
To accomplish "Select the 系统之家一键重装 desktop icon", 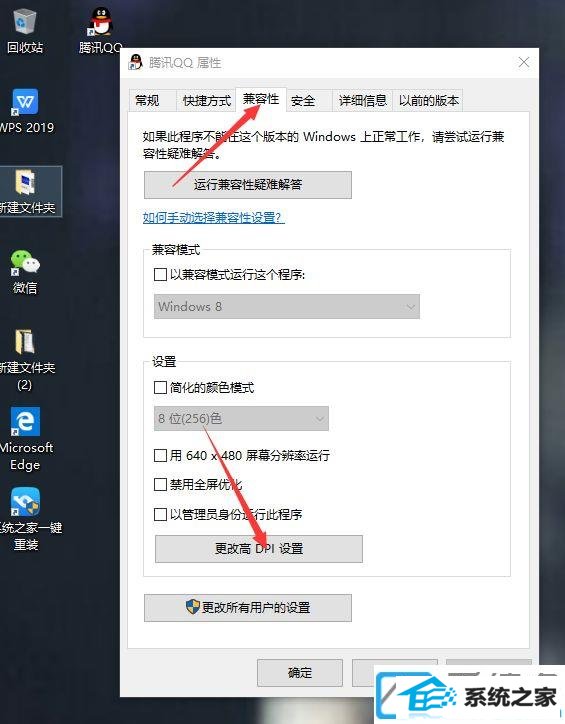I will [25, 501].
